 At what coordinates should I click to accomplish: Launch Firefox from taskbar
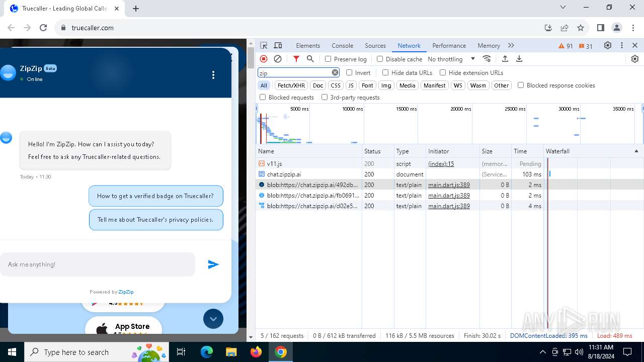pos(256,352)
